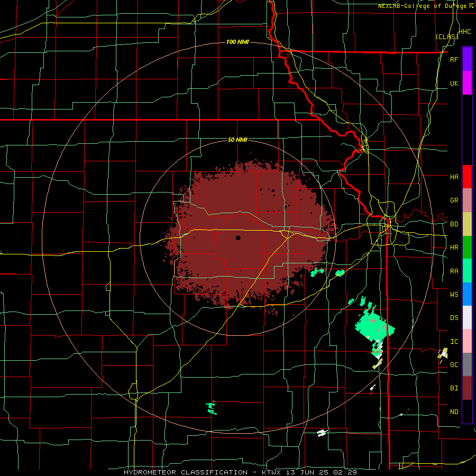Click the large green rain cell
This screenshot has height=476, width=476.
click(x=374, y=326)
